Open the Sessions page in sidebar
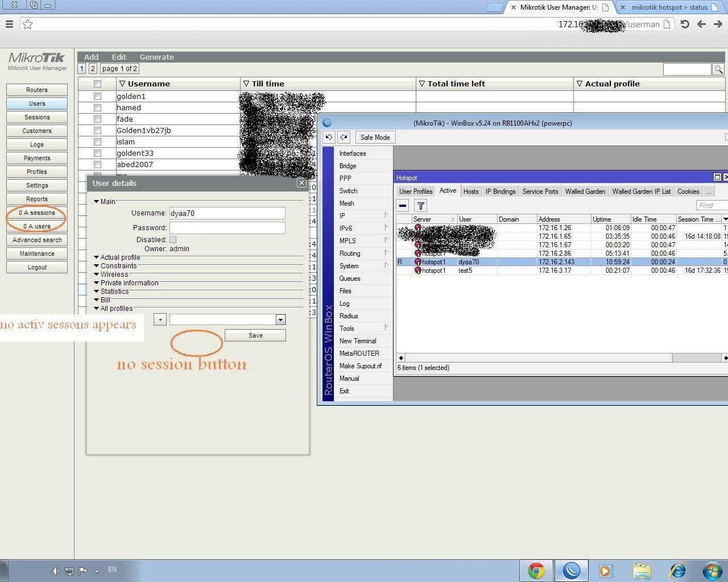 coord(37,117)
